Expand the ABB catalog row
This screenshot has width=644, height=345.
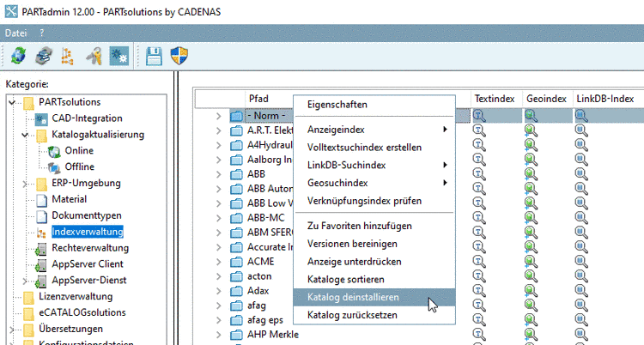click(219, 174)
